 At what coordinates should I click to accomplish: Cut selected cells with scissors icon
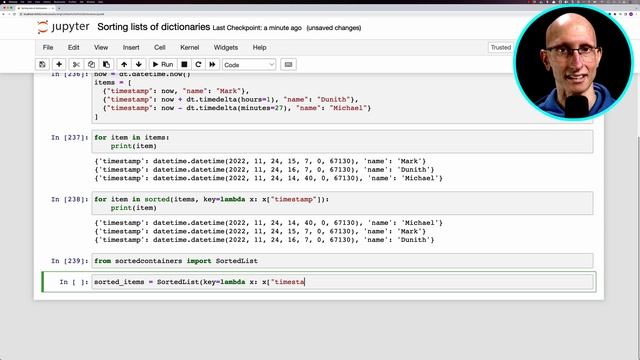76,64
